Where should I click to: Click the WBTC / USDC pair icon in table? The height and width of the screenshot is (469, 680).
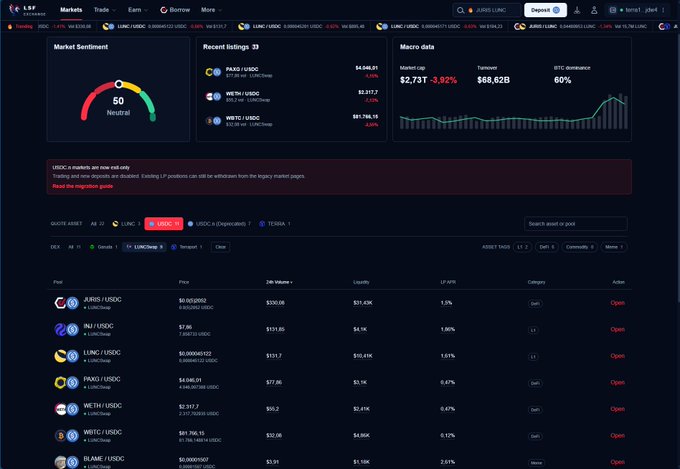pos(66,436)
